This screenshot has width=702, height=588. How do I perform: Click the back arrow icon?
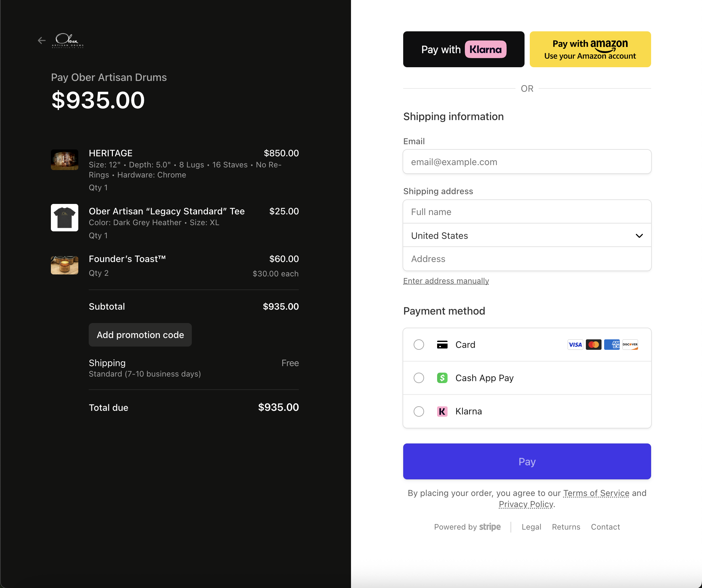(41, 40)
